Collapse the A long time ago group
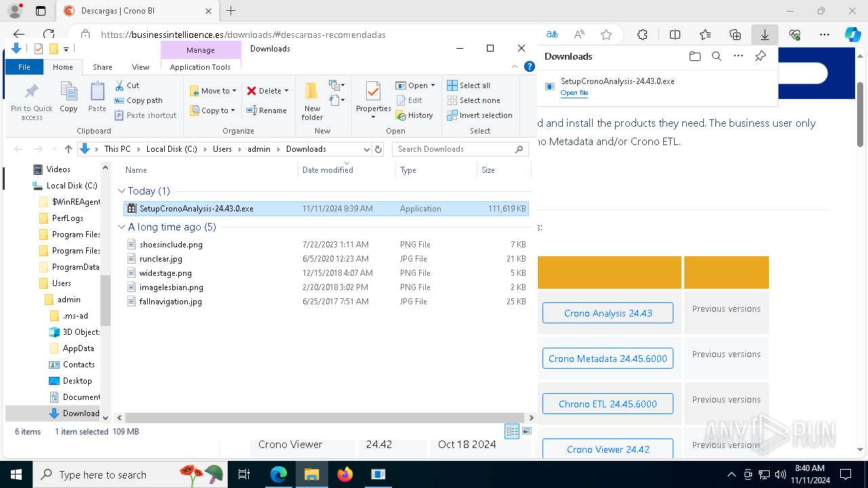 tap(122, 227)
